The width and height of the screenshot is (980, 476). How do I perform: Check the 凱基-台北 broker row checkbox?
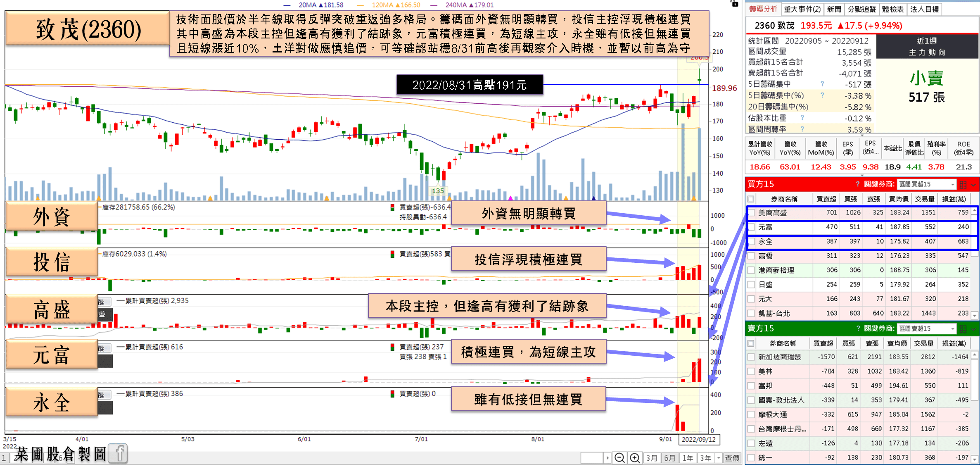[x=751, y=313]
